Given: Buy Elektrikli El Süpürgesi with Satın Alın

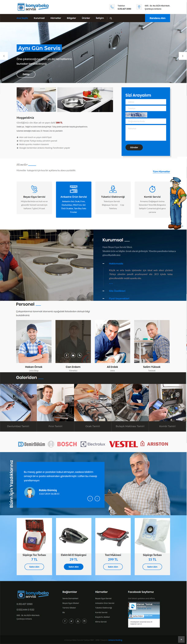Looking at the screenshot, I should [74, 567].
